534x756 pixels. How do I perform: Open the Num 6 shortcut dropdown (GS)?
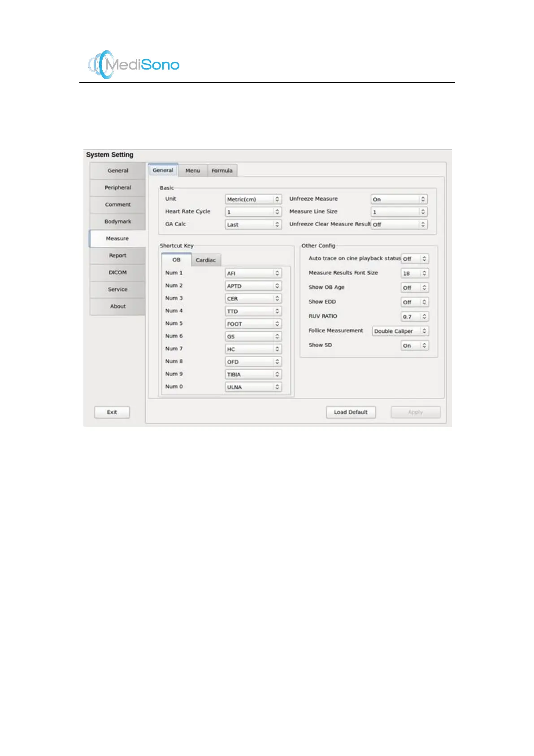pyautogui.click(x=253, y=336)
